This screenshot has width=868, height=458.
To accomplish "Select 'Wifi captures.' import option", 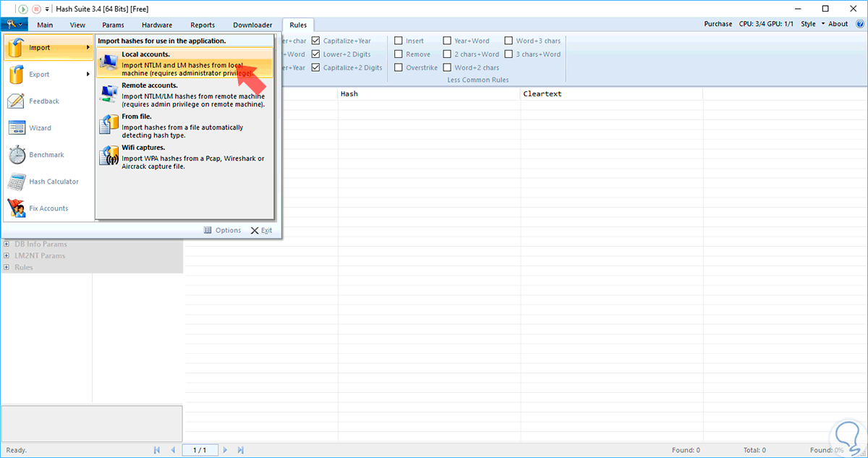I will (x=185, y=157).
